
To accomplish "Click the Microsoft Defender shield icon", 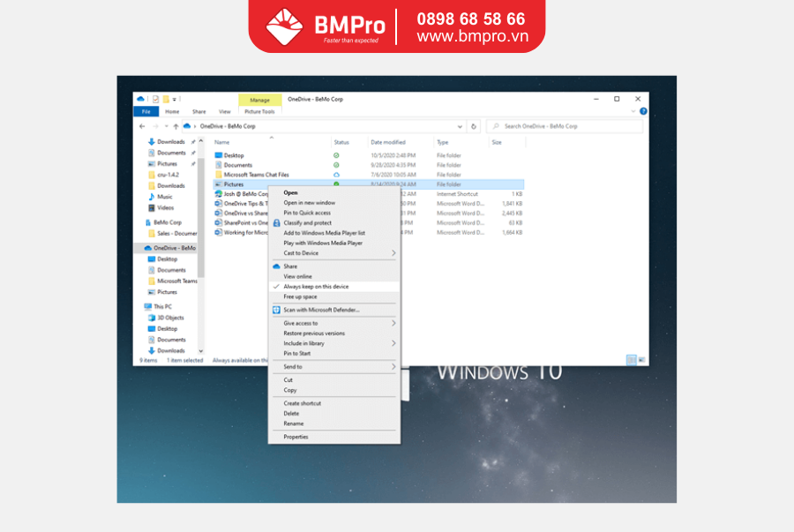I will coord(276,310).
